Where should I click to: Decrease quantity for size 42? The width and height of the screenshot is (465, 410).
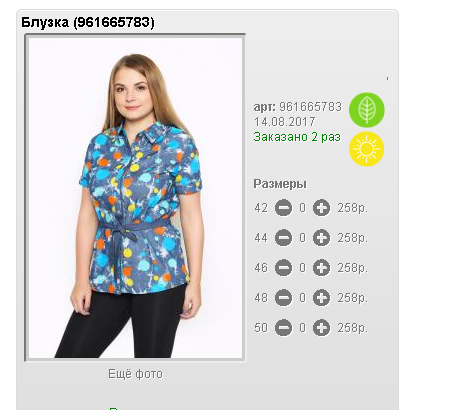(x=283, y=208)
